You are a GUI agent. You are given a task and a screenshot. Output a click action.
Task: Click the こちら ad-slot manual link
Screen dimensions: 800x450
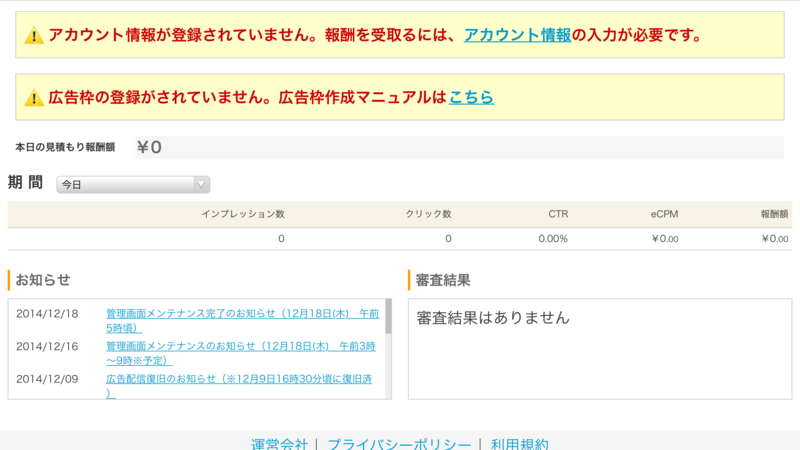point(471,97)
